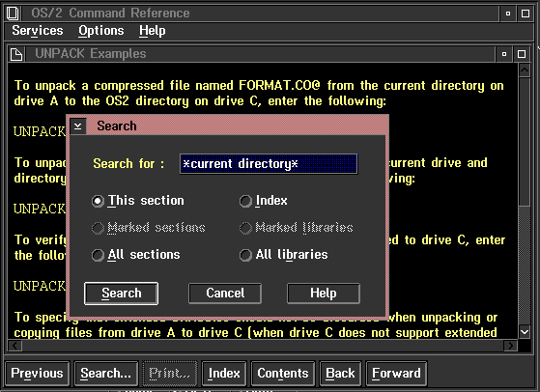Screen dimensions: 540x392
Task: Minimize the OS/2 Command Reference window
Action: 507,14
